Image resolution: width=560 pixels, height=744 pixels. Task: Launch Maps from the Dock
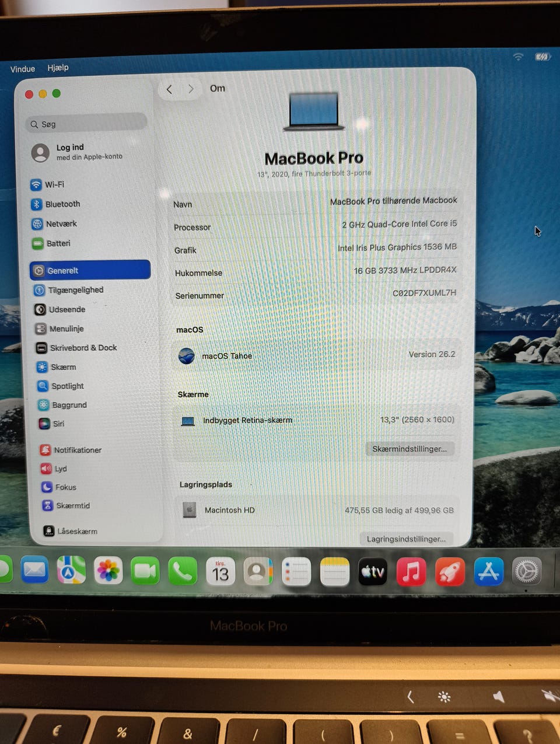(71, 570)
